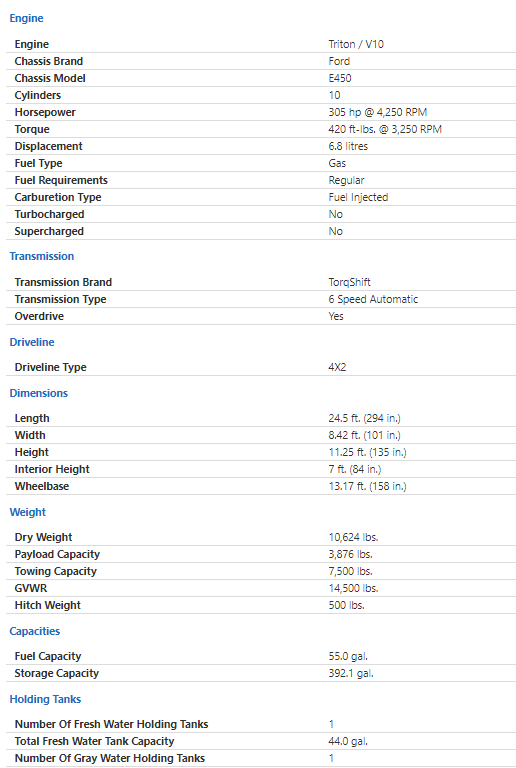The image size is (516, 768).
Task: Select the Driveline Type value 4X2
Action: click(337, 367)
